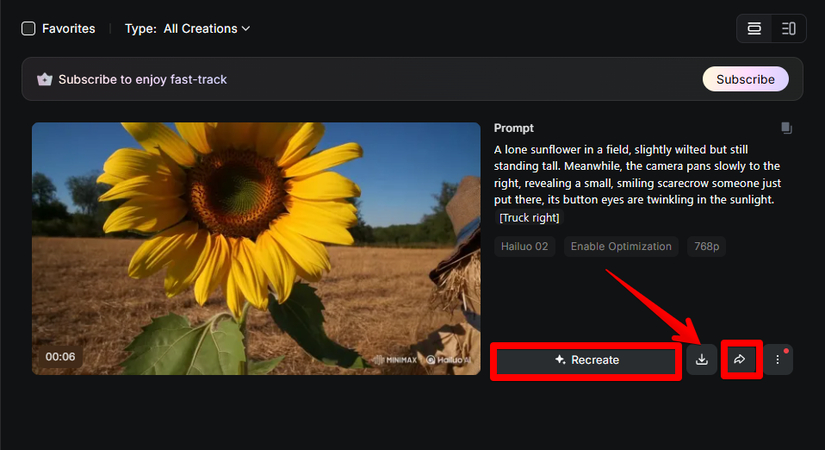The width and height of the screenshot is (825, 450).
Task: Open the Type: All Creations dropdown
Action: [x=187, y=28]
